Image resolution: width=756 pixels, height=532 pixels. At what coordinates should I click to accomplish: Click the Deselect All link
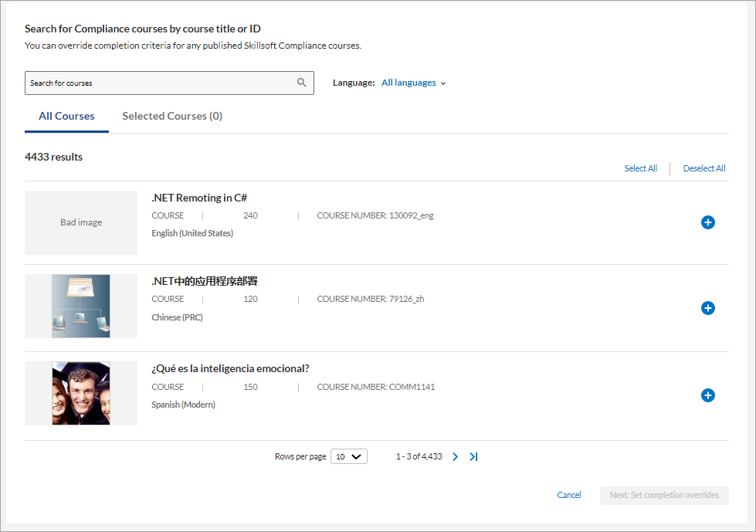(704, 168)
